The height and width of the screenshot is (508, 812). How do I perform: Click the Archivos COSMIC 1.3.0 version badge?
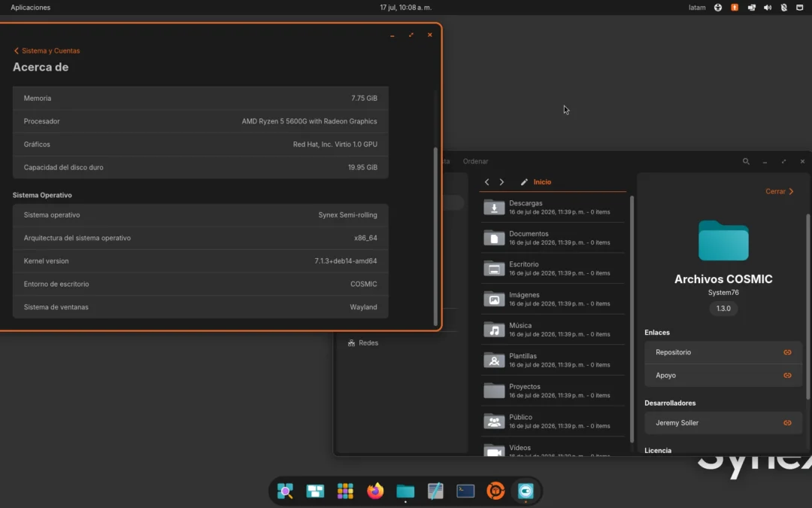pos(723,309)
